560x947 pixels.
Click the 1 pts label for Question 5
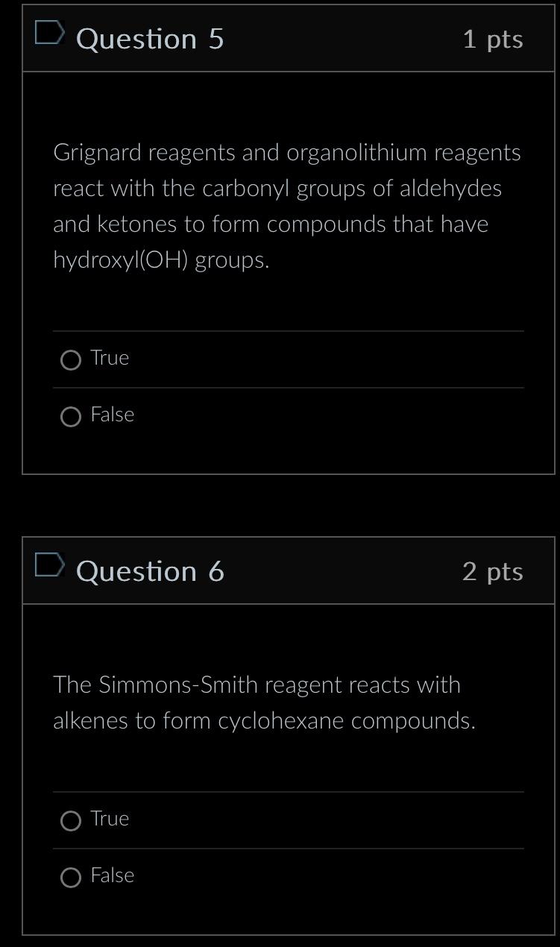click(x=494, y=40)
